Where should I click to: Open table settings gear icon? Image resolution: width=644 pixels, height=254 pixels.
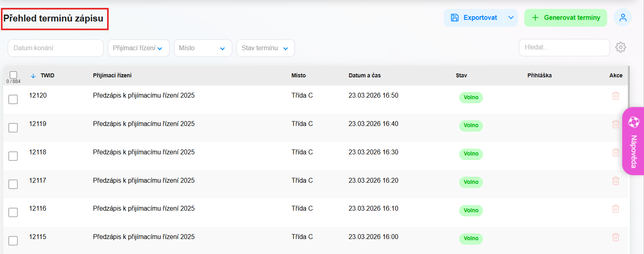pos(621,47)
